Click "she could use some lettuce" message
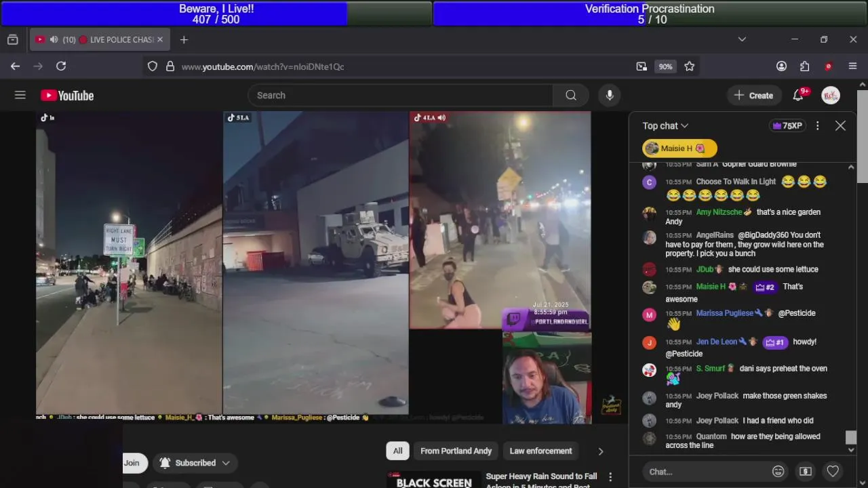 click(x=773, y=269)
